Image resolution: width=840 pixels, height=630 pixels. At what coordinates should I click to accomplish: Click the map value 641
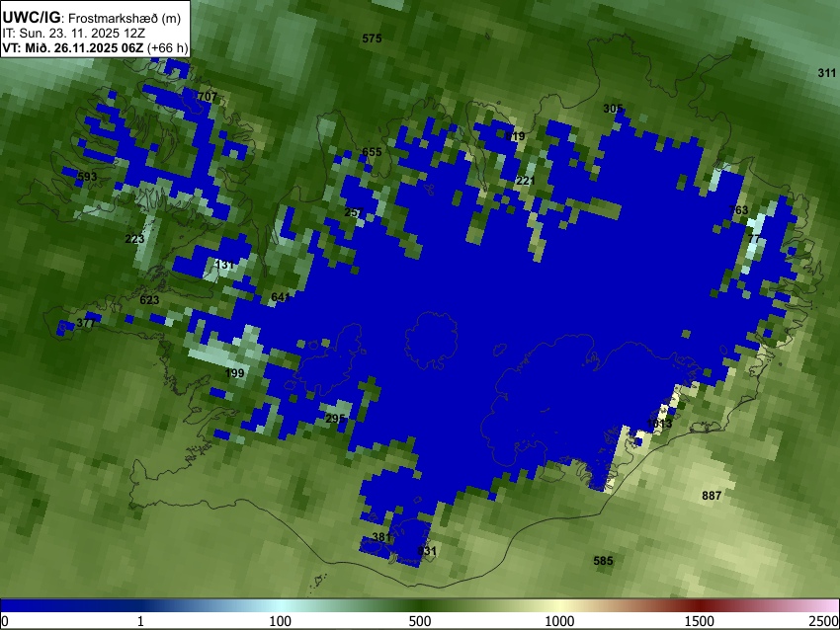point(281,297)
